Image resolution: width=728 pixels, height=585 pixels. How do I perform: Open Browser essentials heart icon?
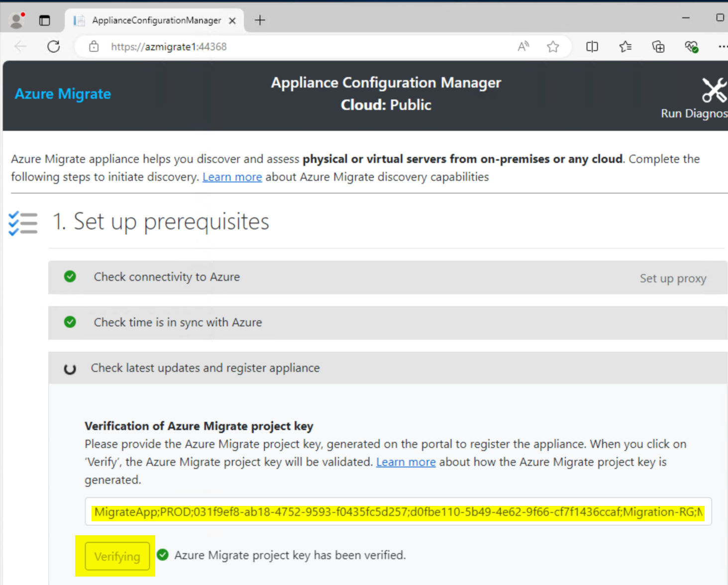click(x=691, y=47)
